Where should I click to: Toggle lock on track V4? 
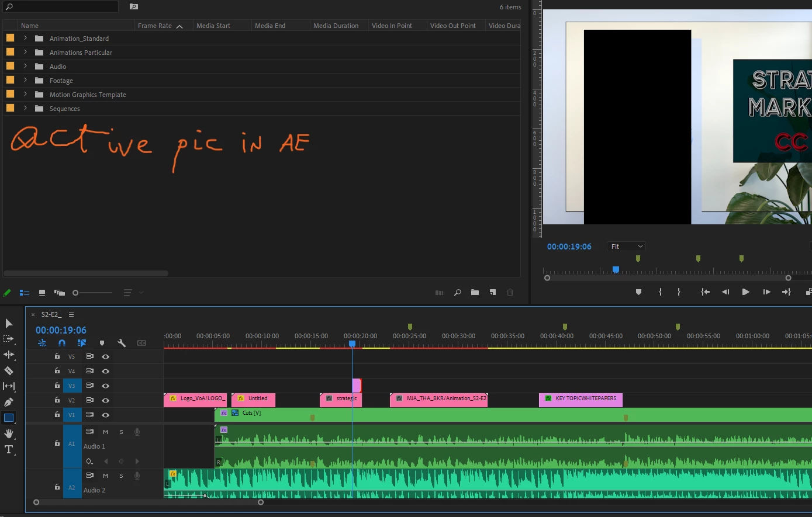(57, 371)
